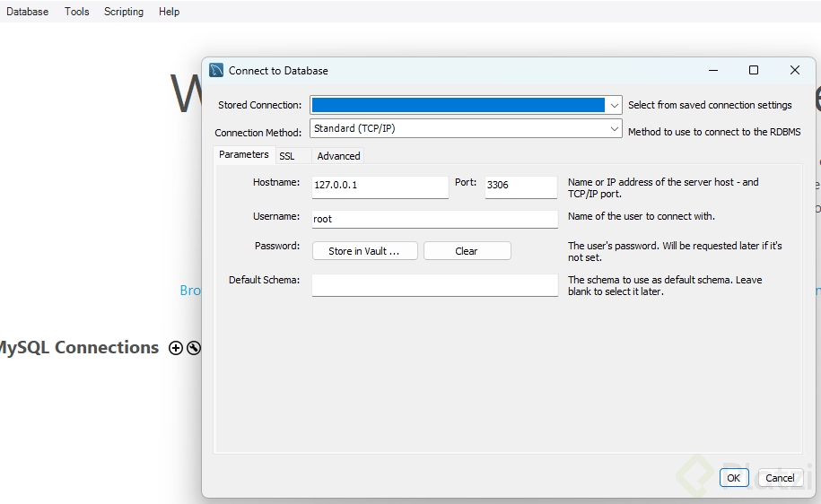Open the Database menu
821x504 pixels.
(x=27, y=12)
